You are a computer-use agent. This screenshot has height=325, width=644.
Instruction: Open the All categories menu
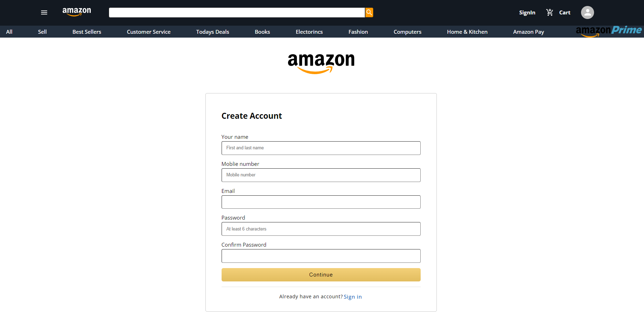(x=9, y=32)
